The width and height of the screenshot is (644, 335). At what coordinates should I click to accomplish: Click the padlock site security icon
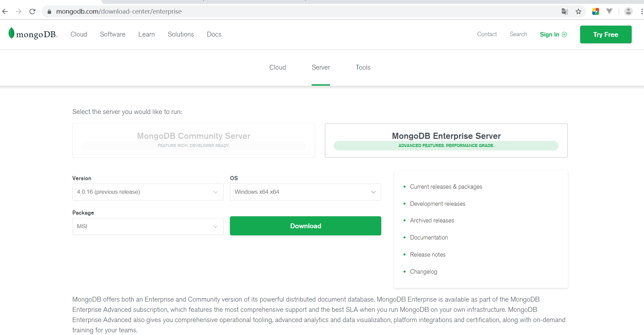(x=49, y=12)
